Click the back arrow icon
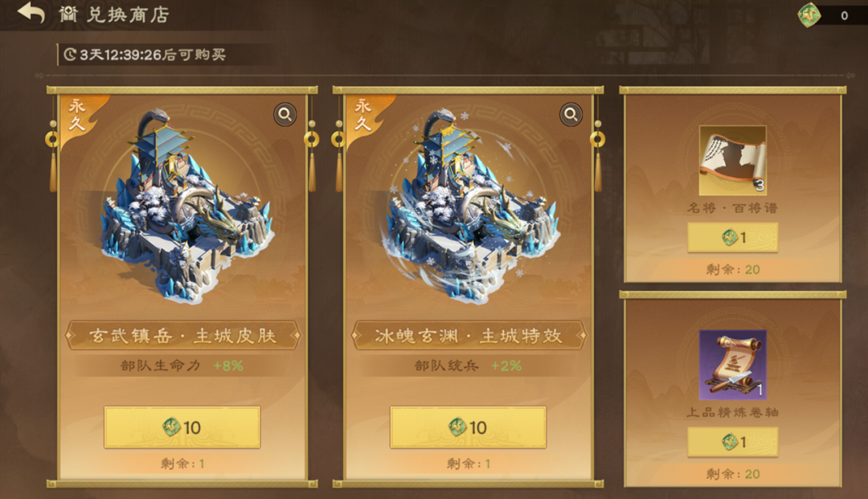This screenshot has width=868, height=499. 31,14
